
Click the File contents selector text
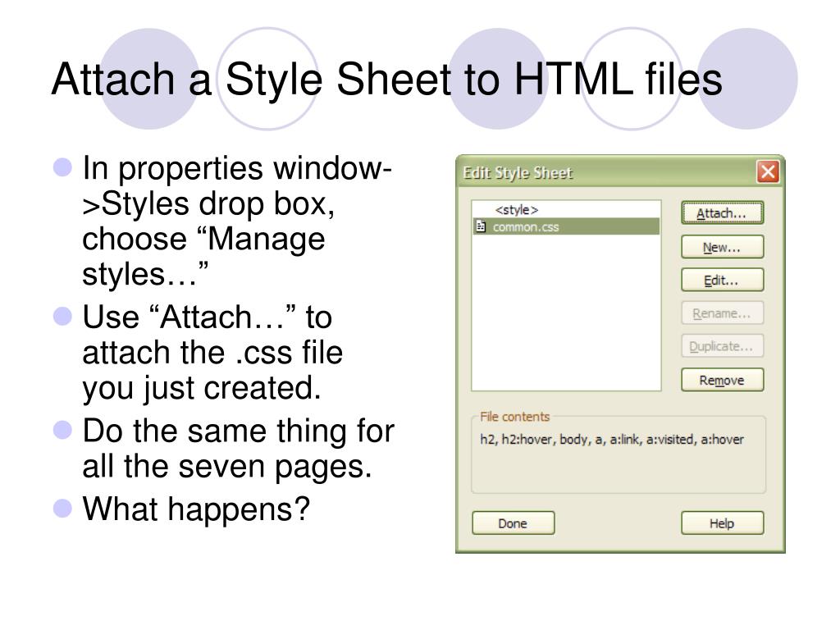click(x=612, y=440)
